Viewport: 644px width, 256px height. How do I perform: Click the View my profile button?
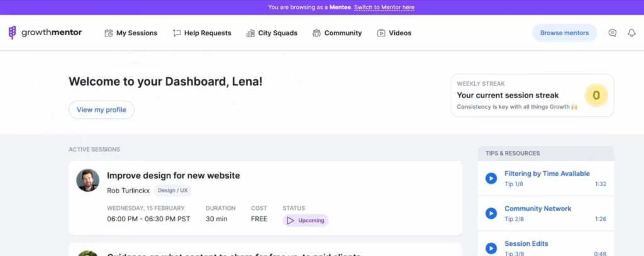click(101, 109)
